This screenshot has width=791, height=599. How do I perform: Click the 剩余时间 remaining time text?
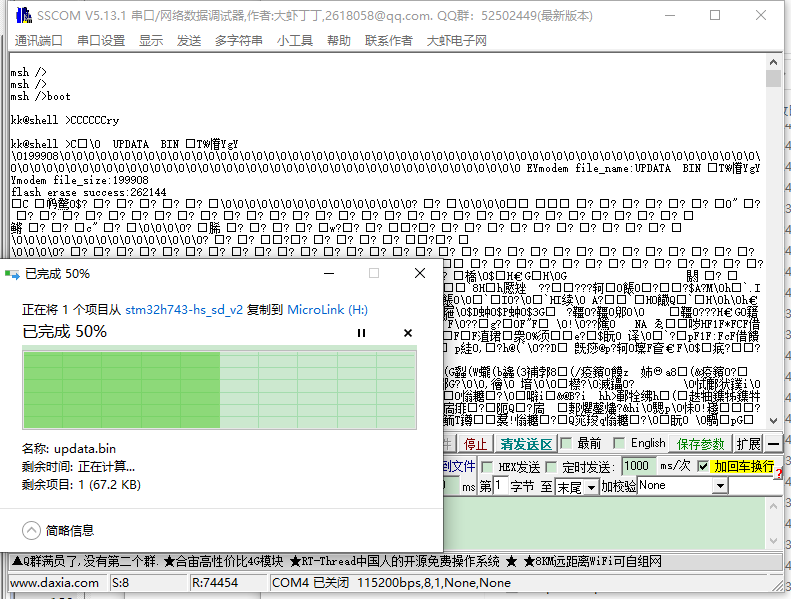78,467
